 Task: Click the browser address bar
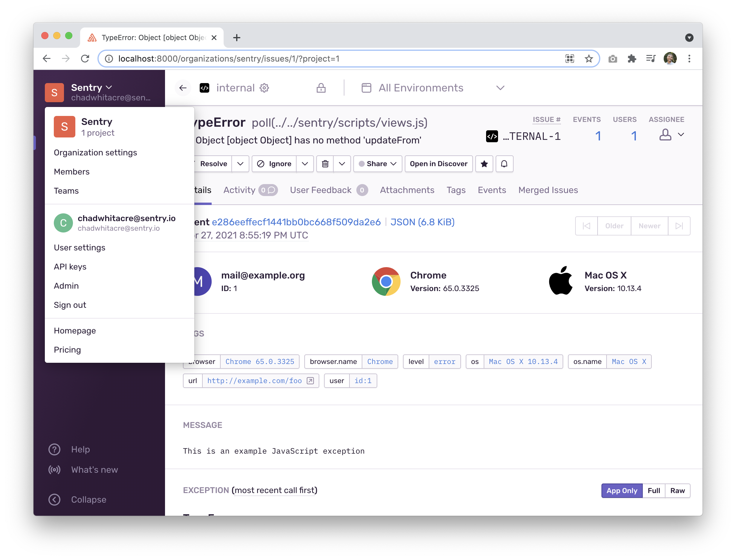click(x=334, y=59)
